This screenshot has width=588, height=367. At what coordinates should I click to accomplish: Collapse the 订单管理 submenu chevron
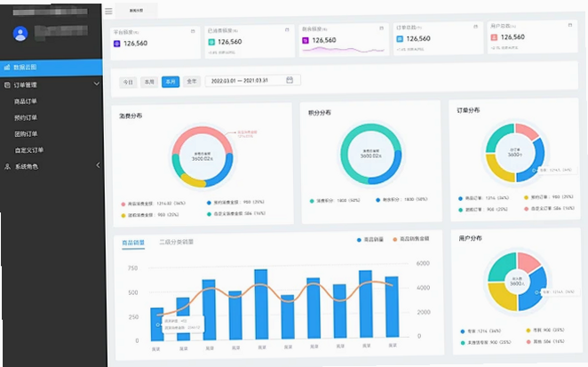pos(97,84)
